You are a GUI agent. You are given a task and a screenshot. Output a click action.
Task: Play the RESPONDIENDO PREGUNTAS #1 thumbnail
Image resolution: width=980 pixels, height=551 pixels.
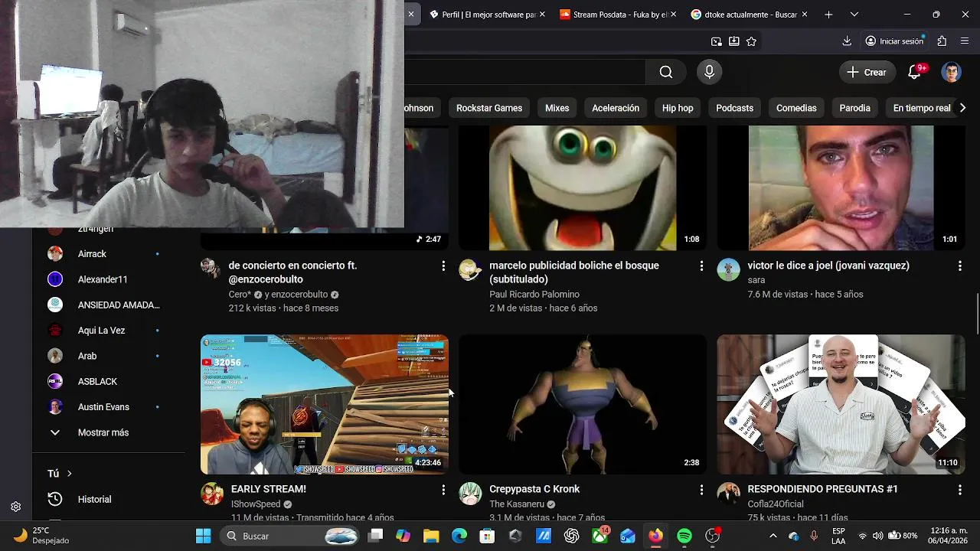point(841,404)
